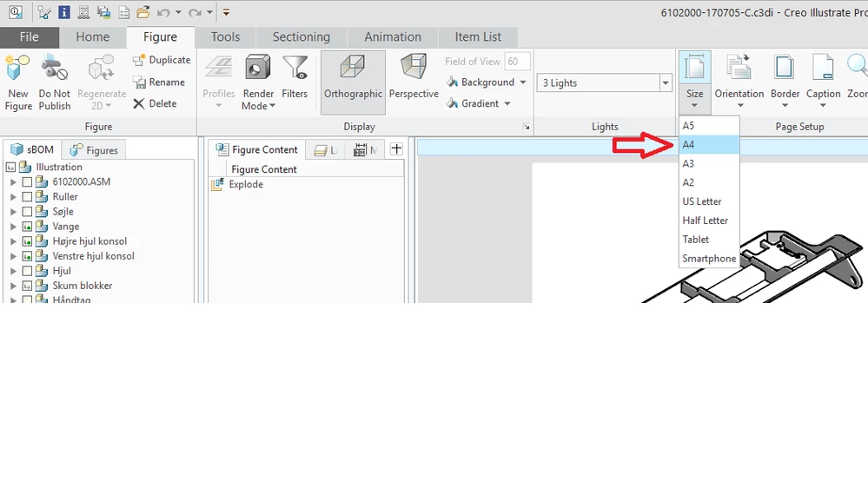
Task: Switch to the Tools ribbon tab
Action: (225, 37)
